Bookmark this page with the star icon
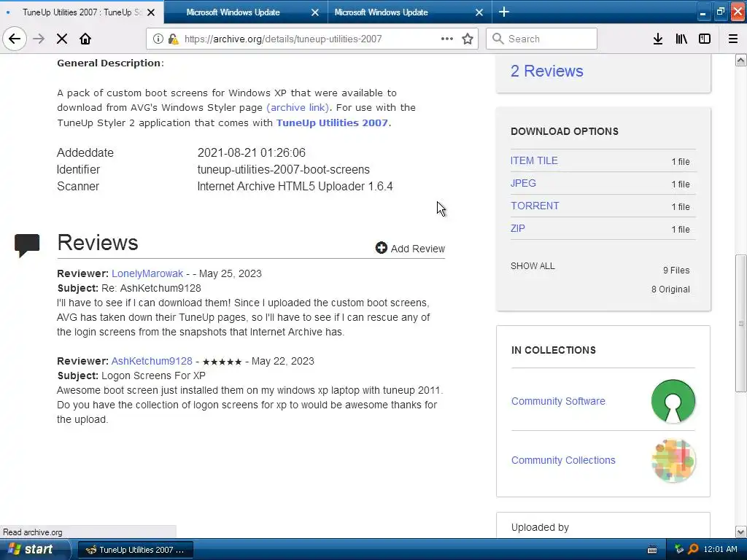 tap(468, 39)
